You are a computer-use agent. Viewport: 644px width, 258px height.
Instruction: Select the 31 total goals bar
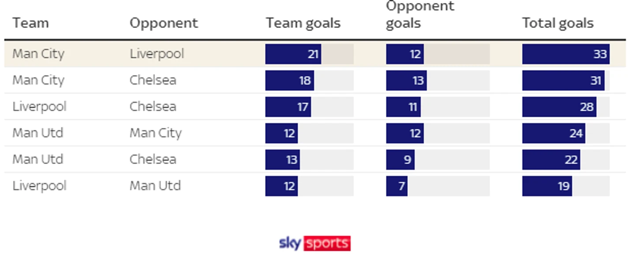(x=563, y=80)
